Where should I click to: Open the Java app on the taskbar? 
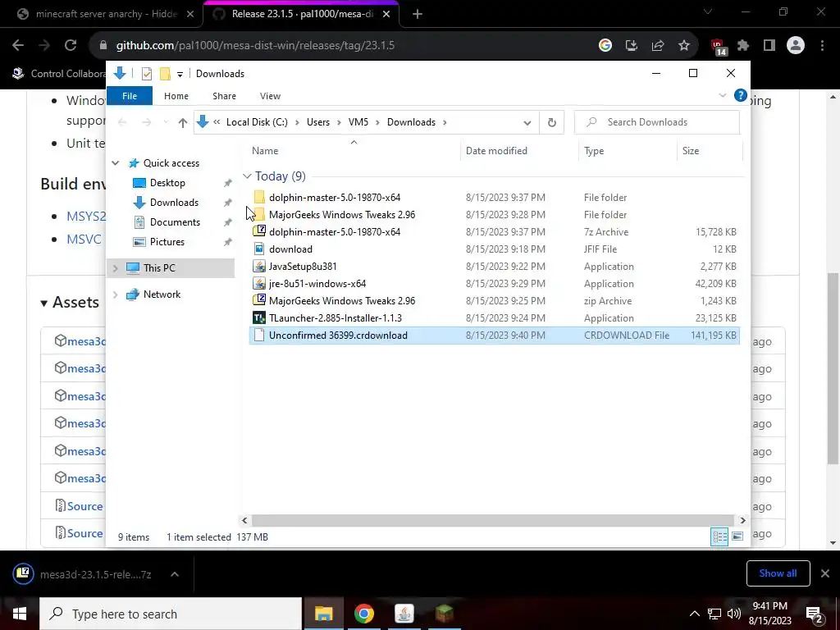point(404,614)
